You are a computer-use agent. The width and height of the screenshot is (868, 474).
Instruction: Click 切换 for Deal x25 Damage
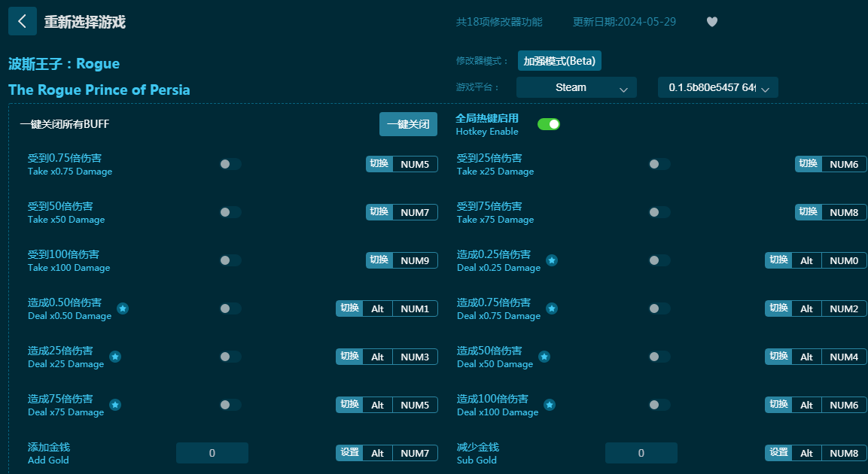(x=349, y=357)
